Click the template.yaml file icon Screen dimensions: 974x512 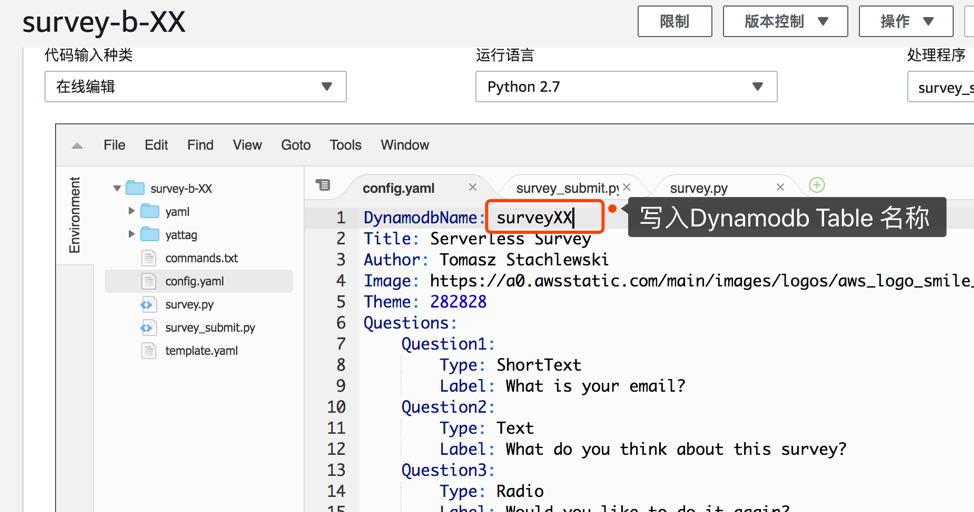[x=148, y=350]
